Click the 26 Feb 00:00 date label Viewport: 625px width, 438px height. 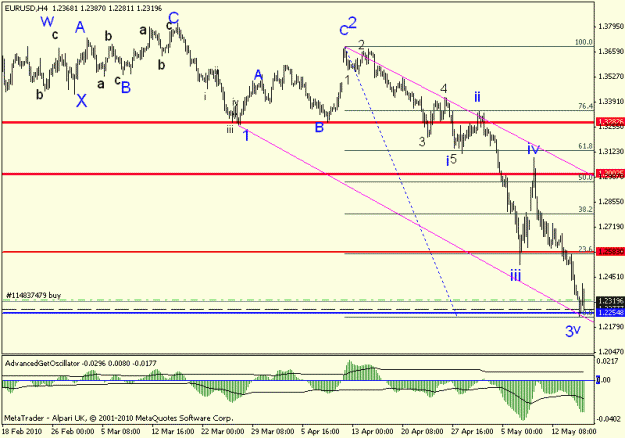pyautogui.click(x=73, y=432)
